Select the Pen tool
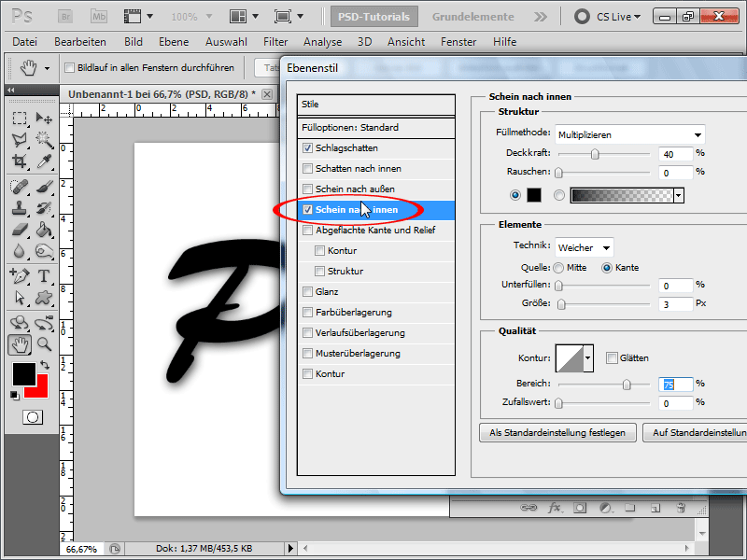Screen dimensions: 747x560 (x=19, y=276)
